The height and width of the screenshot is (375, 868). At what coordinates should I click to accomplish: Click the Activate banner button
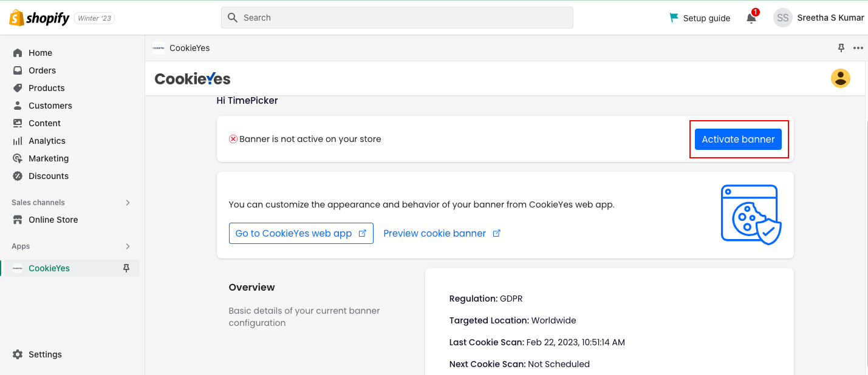pyautogui.click(x=738, y=139)
